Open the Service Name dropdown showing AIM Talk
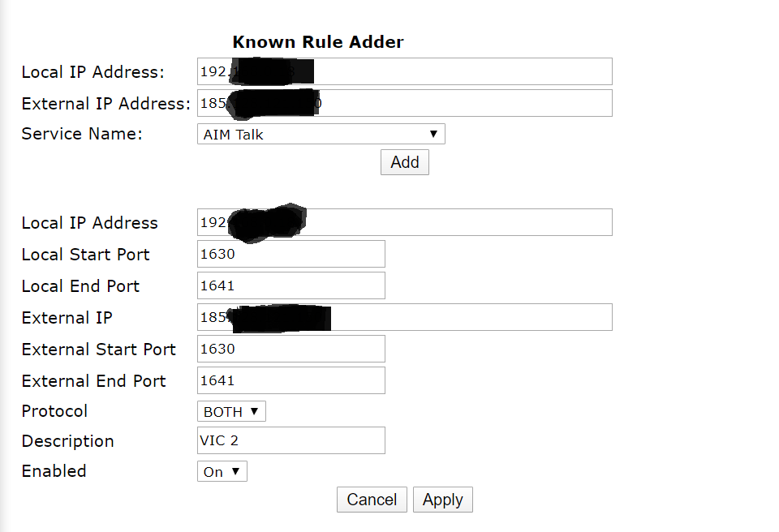The width and height of the screenshot is (779, 532). [x=321, y=135]
